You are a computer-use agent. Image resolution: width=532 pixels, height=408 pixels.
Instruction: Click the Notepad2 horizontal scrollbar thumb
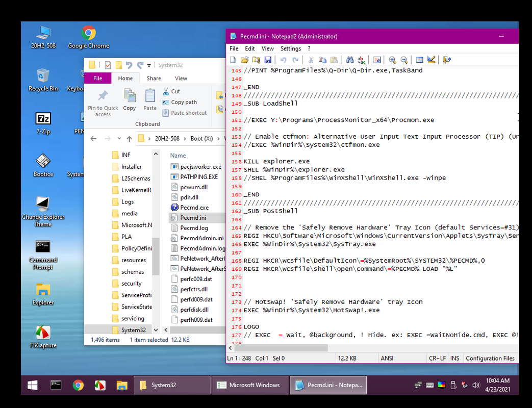coord(281,348)
